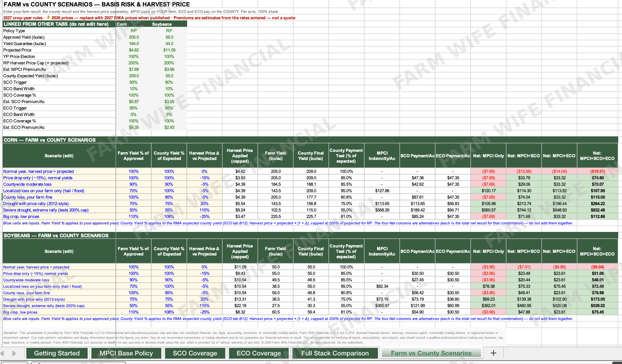Click corn Est. MPCI Premium/Ac $7.69
The width and height of the screenshot is (622, 364).
tap(134, 69)
